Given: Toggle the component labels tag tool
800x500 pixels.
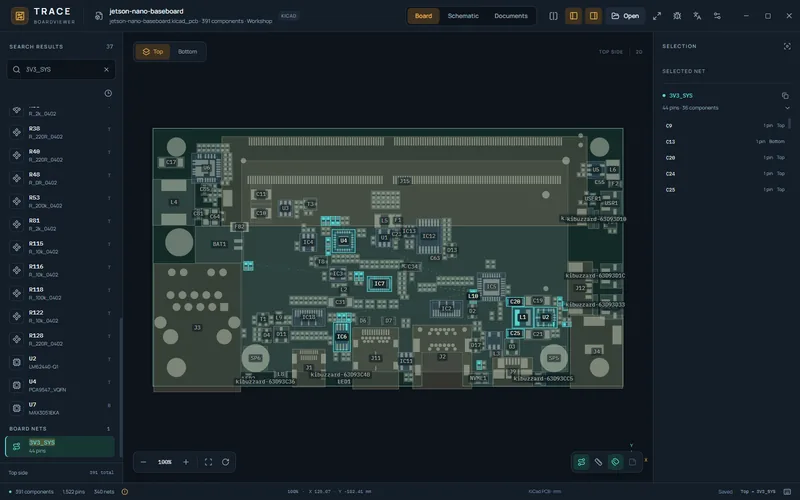Looking at the screenshot, I should [x=615, y=462].
